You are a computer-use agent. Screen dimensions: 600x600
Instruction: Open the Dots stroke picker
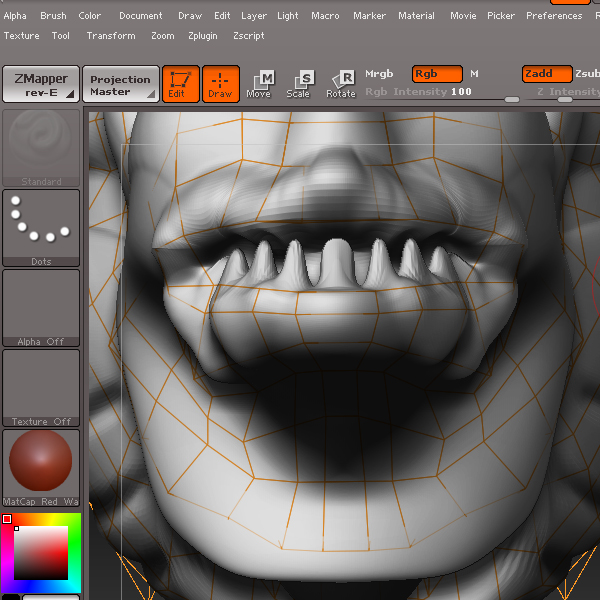[x=41, y=228]
